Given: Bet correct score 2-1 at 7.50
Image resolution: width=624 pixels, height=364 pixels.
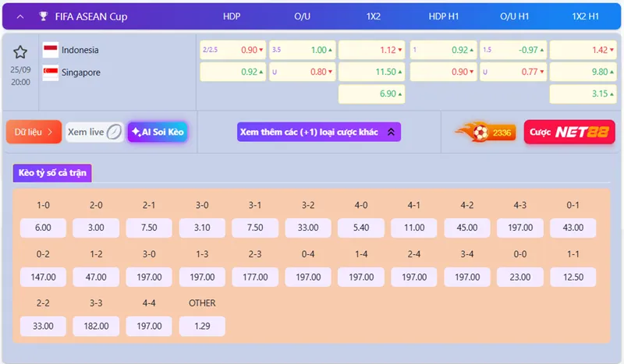Looking at the screenshot, I should 149,228.
